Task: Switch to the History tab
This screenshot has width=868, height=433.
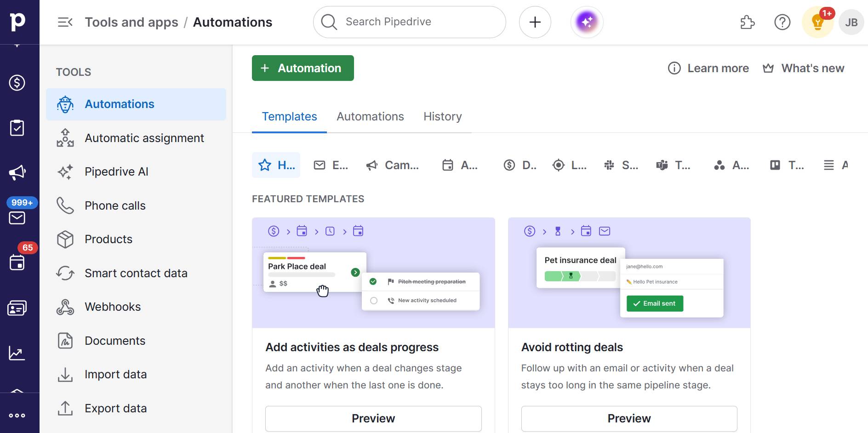Action: [x=442, y=116]
